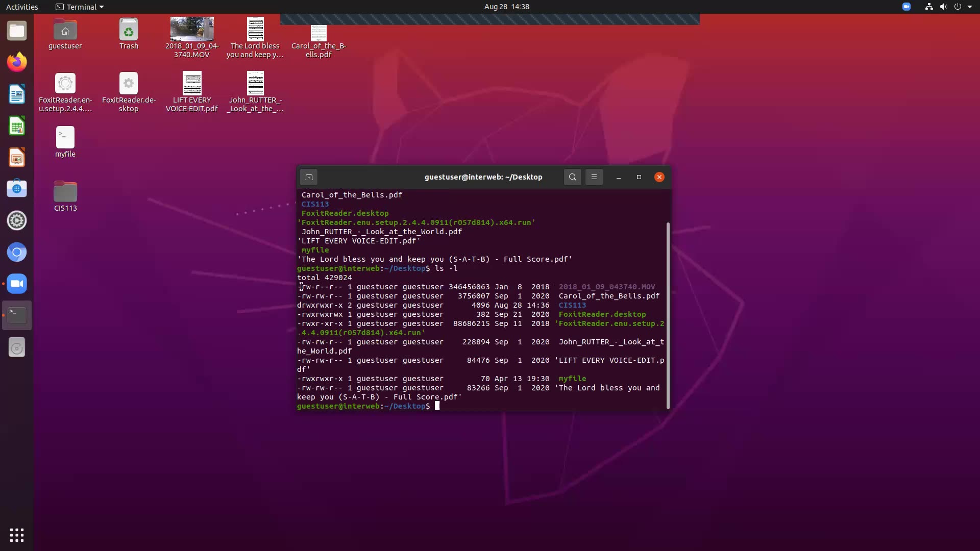The height and width of the screenshot is (551, 980).
Task: Open a new terminal tab
Action: click(309, 177)
